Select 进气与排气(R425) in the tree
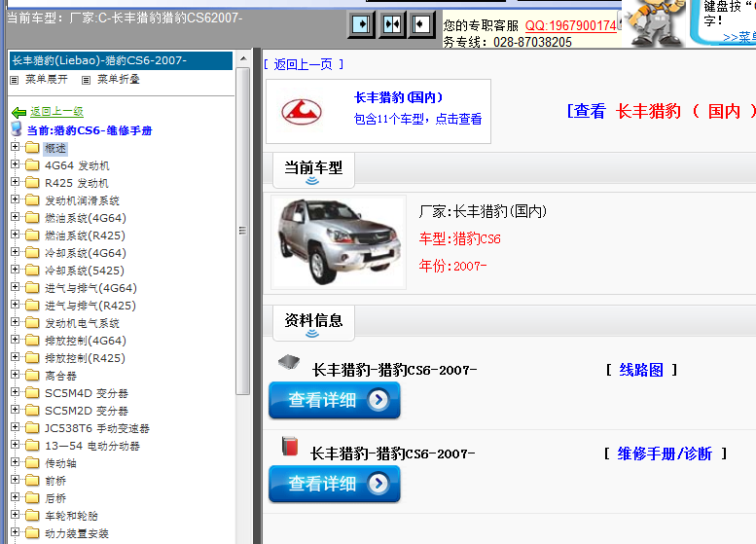Screen dimensions: 756x544 tap(90, 306)
